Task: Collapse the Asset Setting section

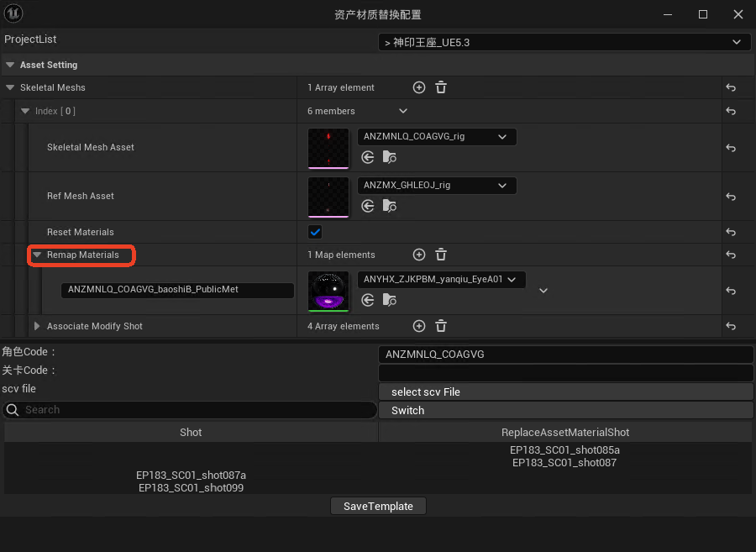Action: 10,65
